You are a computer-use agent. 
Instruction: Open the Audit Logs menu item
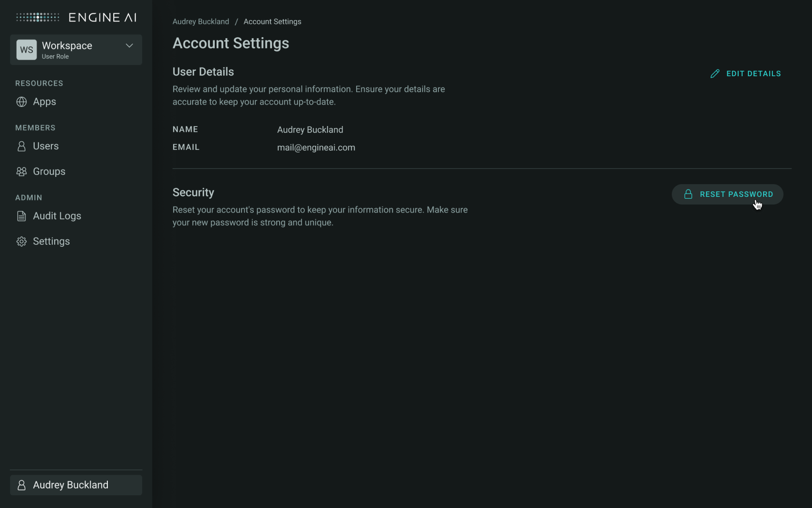point(57,216)
